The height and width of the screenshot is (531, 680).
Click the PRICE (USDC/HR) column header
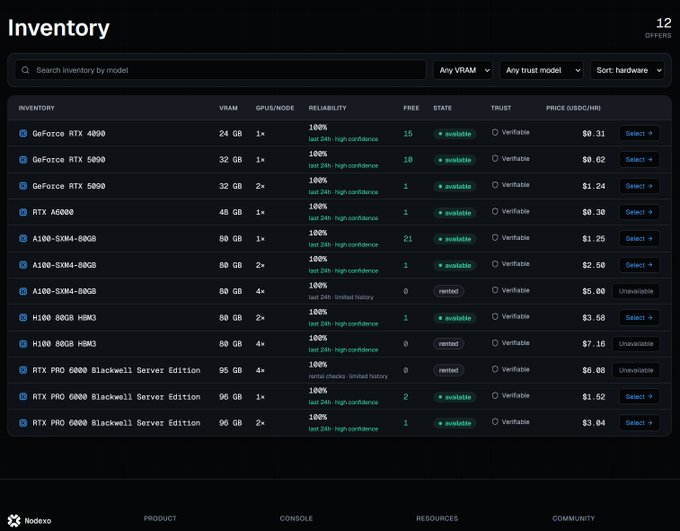pos(573,108)
